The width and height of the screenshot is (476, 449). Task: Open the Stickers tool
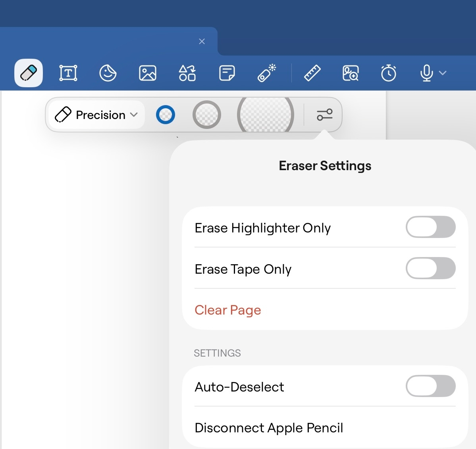pyautogui.click(x=108, y=73)
